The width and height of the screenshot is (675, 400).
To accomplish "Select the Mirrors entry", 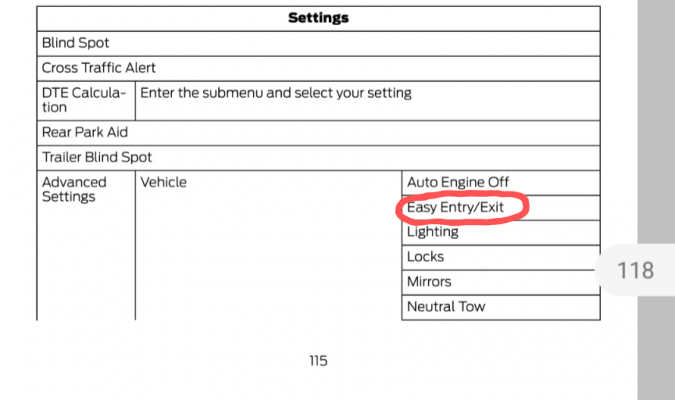I will coord(501,283).
